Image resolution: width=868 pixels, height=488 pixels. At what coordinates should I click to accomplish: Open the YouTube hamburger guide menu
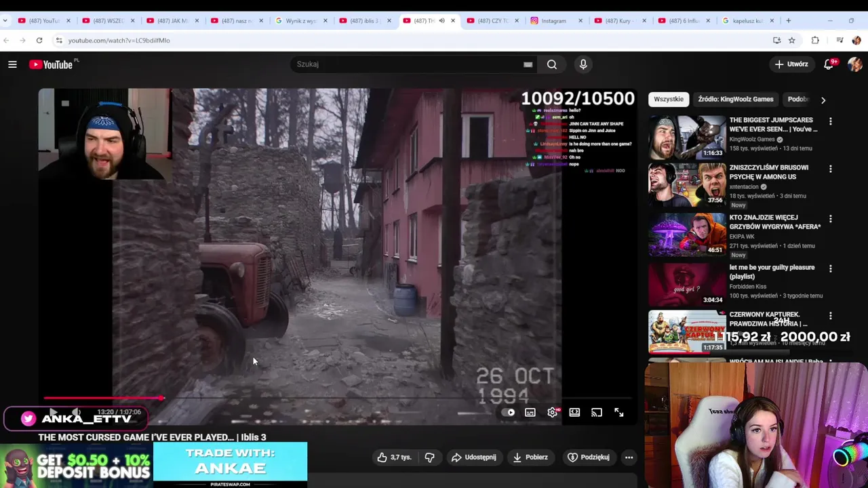pos(12,64)
